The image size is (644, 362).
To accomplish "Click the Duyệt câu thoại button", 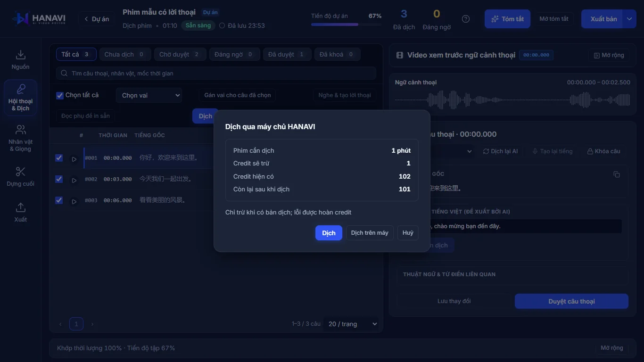I will pos(571,301).
